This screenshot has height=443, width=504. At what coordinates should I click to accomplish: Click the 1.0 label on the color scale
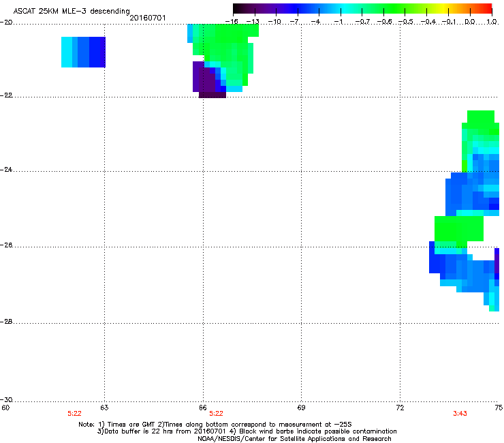(x=492, y=22)
